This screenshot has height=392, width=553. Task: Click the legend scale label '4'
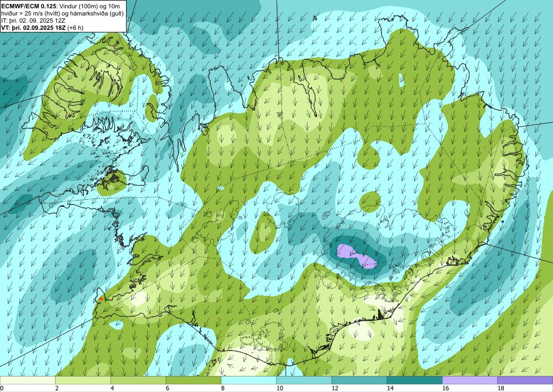pos(112,388)
